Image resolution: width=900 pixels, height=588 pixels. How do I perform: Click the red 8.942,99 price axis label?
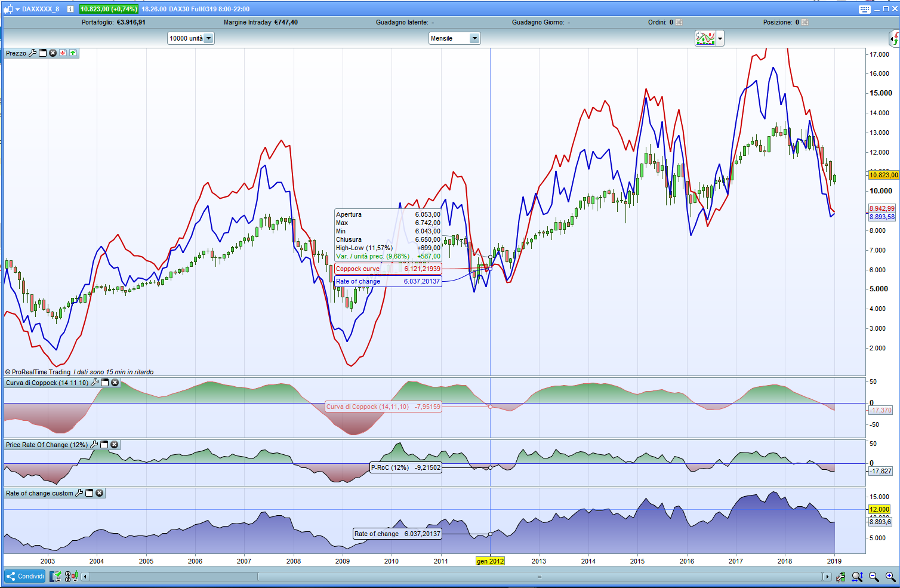[881, 208]
